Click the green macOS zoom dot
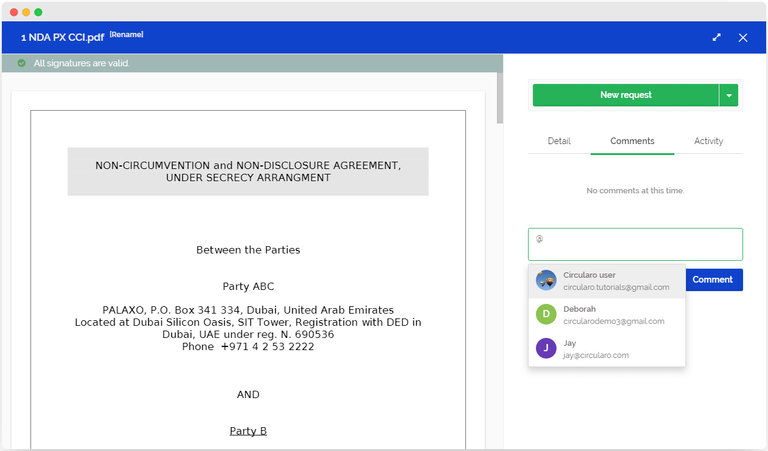Screen dimensions: 768x451 (x=39, y=12)
